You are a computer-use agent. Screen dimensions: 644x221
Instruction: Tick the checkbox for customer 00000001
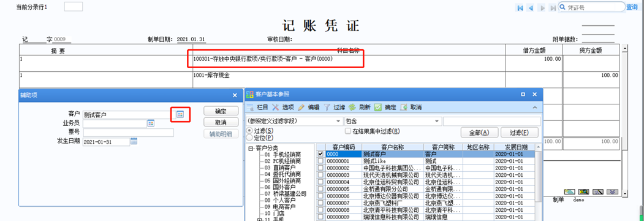[320, 161]
